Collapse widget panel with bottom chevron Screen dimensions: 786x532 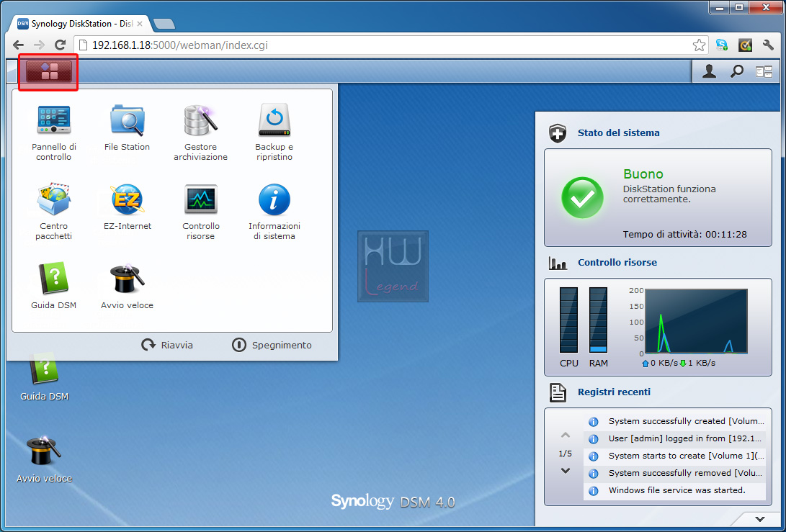[760, 519]
